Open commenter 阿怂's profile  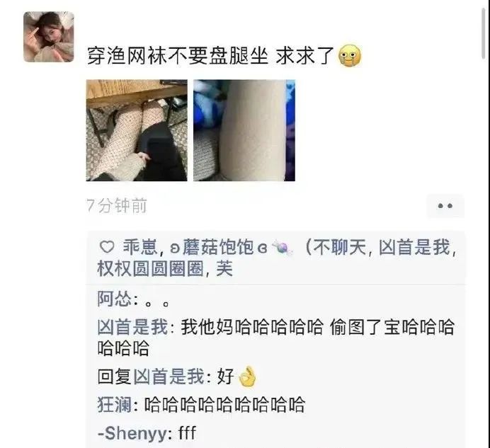(115, 299)
